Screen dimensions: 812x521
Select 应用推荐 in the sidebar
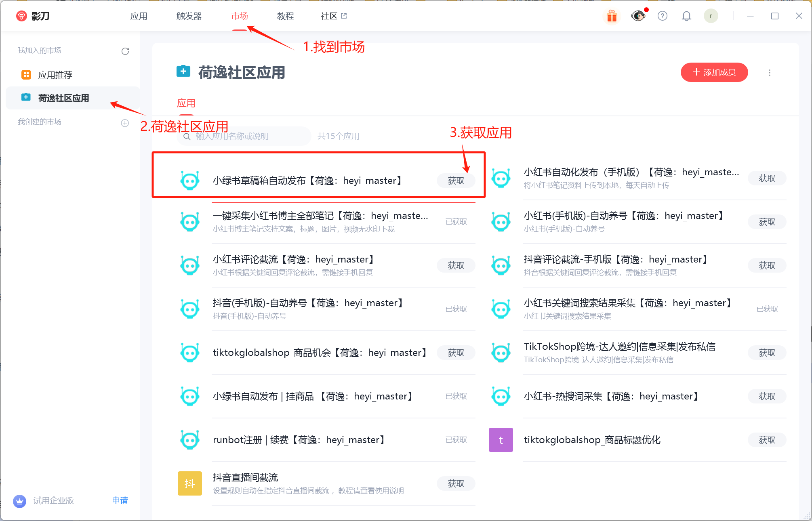[x=55, y=75]
